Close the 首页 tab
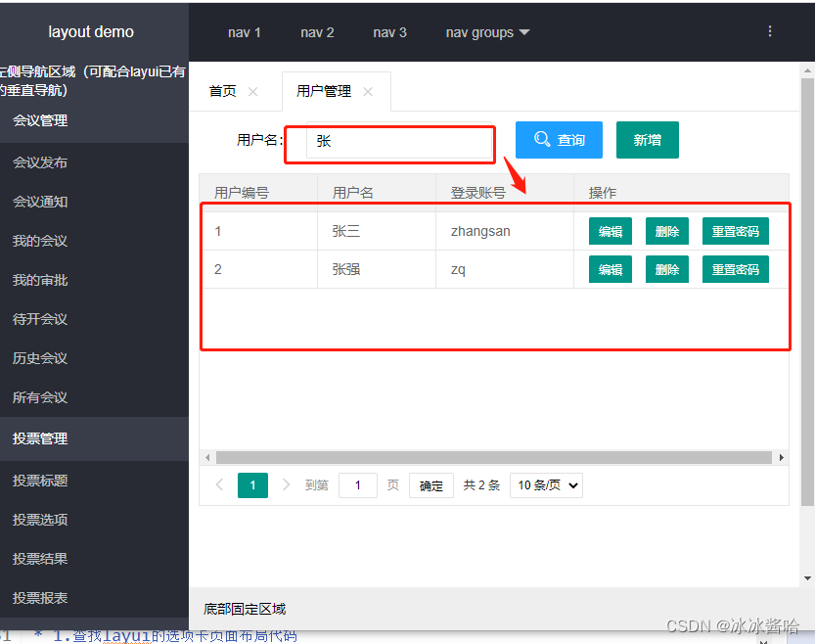Image resolution: width=815 pixels, height=644 pixels. click(x=253, y=91)
